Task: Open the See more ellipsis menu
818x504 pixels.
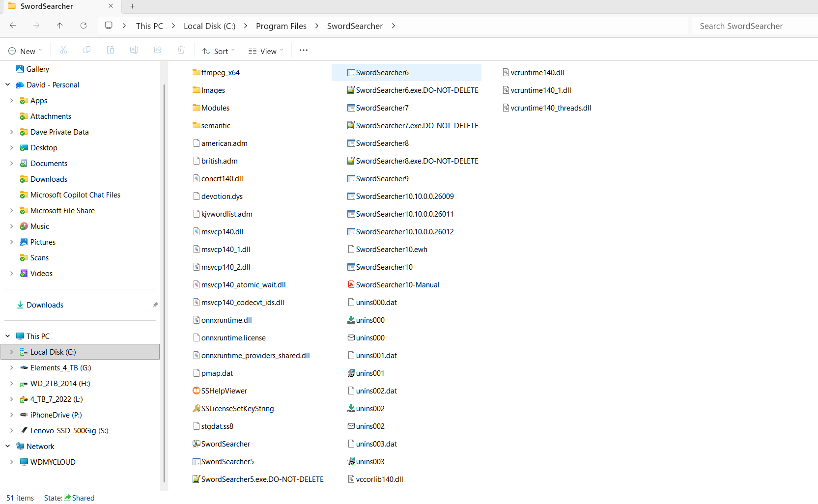Action: click(x=304, y=50)
